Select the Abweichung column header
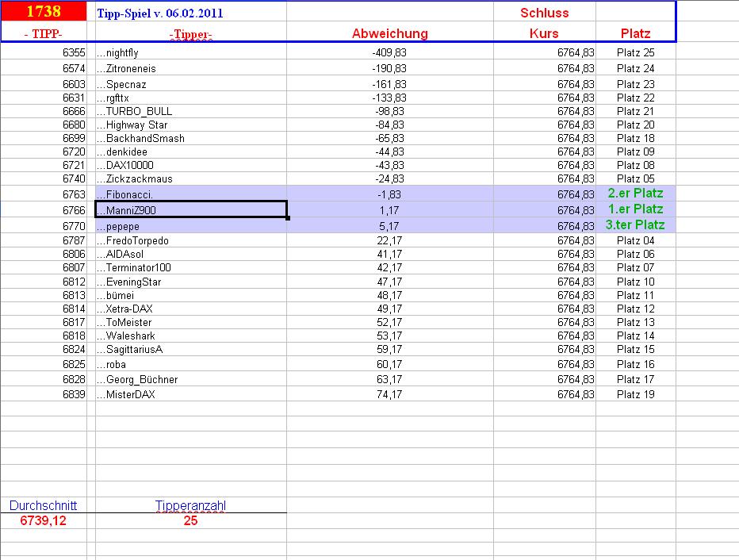739x560 pixels. point(389,33)
